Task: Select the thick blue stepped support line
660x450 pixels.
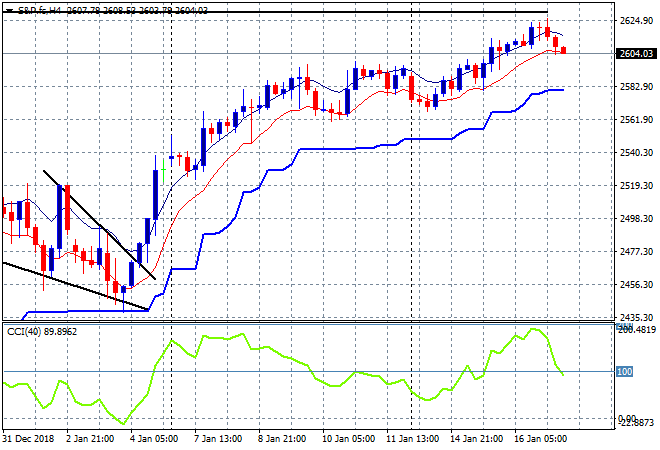Action: [328, 149]
